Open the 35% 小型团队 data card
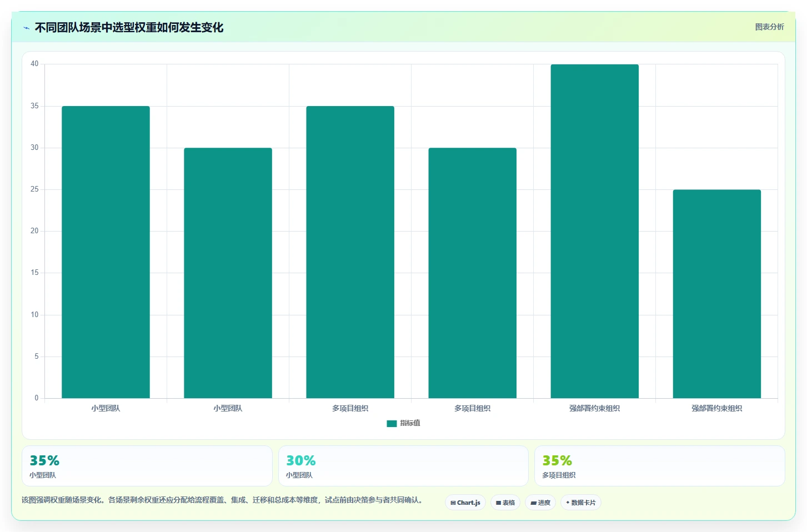The height and width of the screenshot is (532, 807). (x=147, y=466)
